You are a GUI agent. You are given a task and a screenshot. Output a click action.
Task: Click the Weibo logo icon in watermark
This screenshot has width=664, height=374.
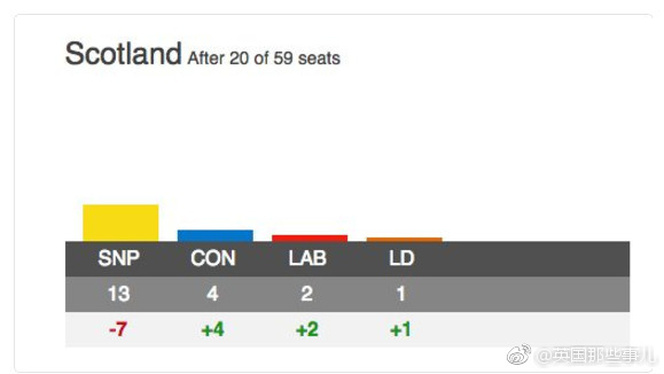click(519, 355)
